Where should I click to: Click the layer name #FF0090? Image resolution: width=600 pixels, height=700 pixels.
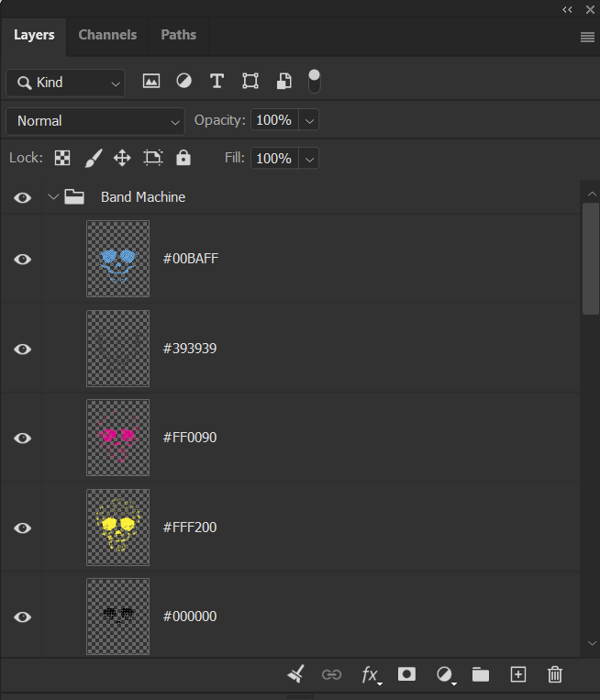(x=190, y=437)
